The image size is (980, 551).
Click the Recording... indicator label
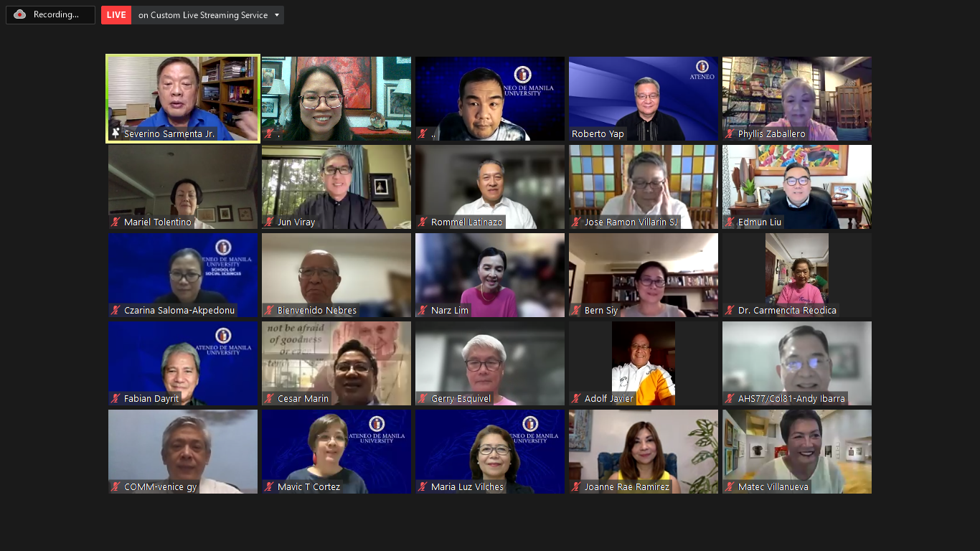click(56, 14)
